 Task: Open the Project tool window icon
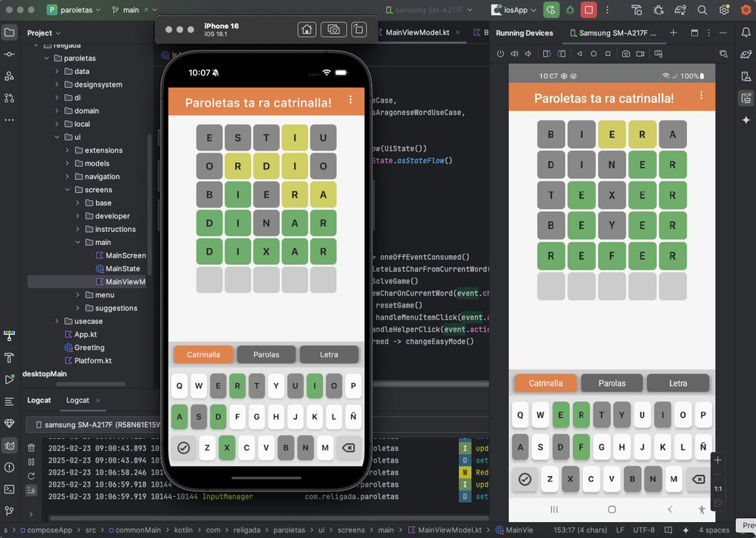9,32
